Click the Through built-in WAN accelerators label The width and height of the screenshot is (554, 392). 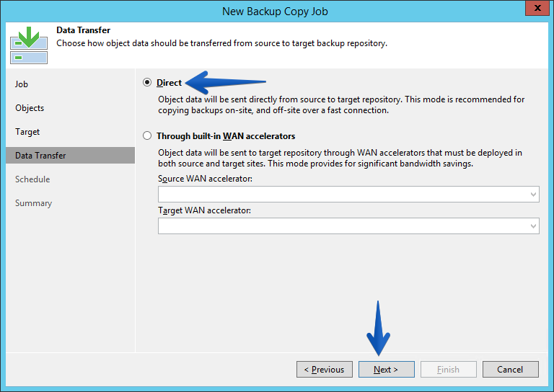coord(226,136)
